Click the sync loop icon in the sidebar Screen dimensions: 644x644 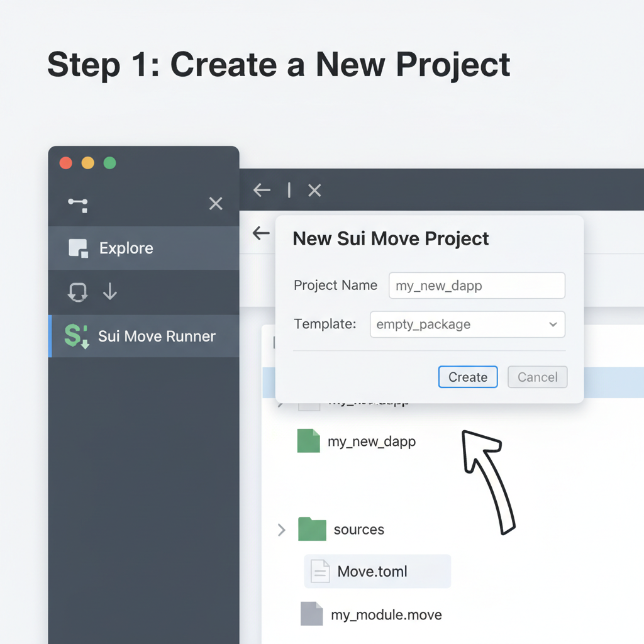coord(77,291)
